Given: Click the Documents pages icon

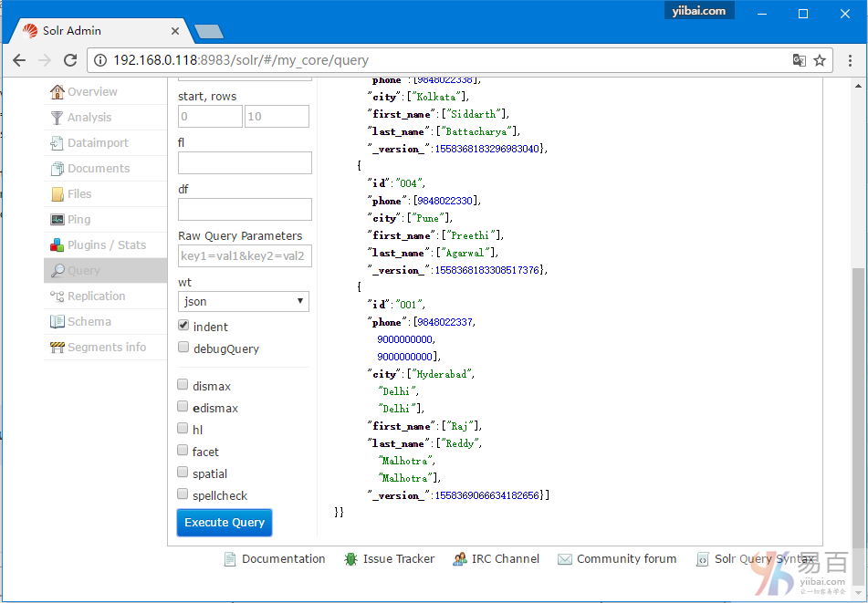Looking at the screenshot, I should coord(57,168).
